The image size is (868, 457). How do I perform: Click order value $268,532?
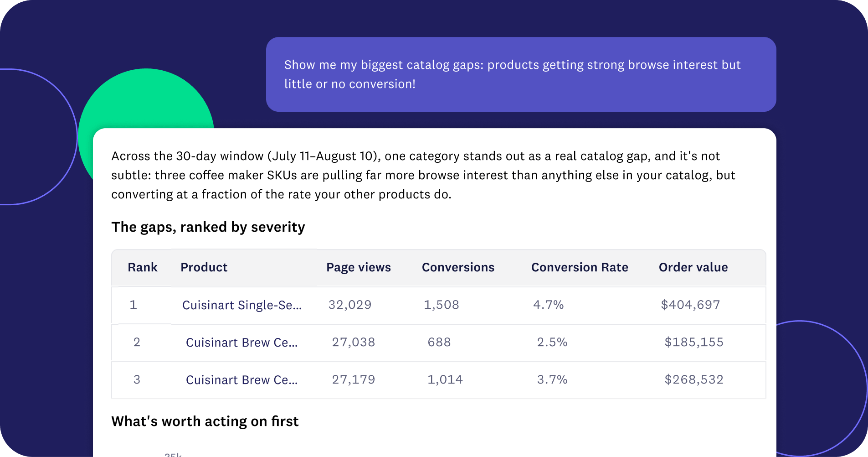point(694,379)
